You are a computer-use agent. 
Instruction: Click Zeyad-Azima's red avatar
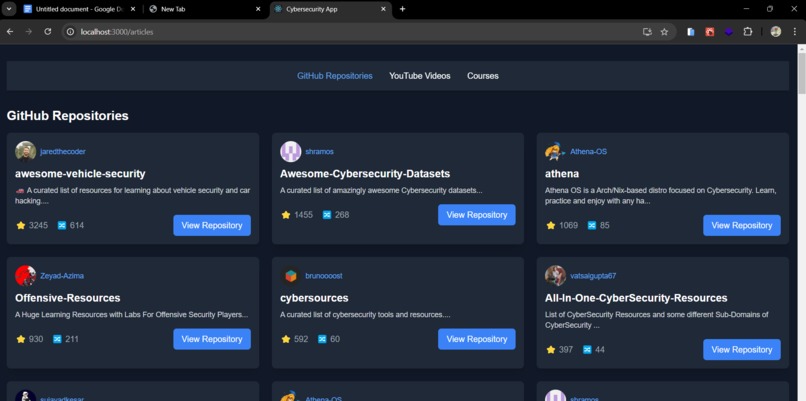pos(26,276)
